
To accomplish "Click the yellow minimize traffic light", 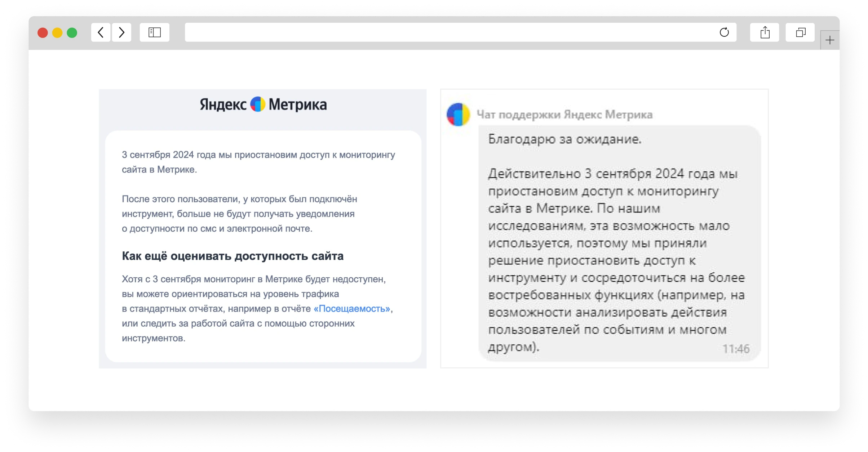I will pos(57,32).
